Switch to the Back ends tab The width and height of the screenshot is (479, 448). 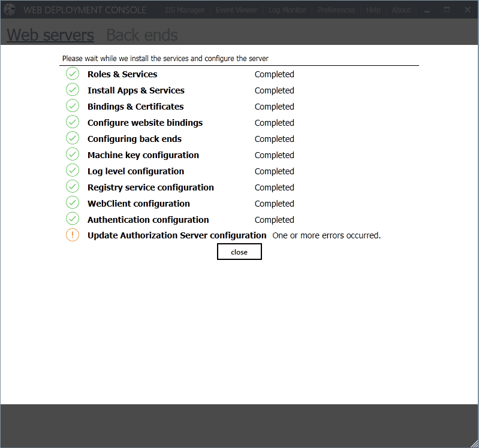point(142,35)
